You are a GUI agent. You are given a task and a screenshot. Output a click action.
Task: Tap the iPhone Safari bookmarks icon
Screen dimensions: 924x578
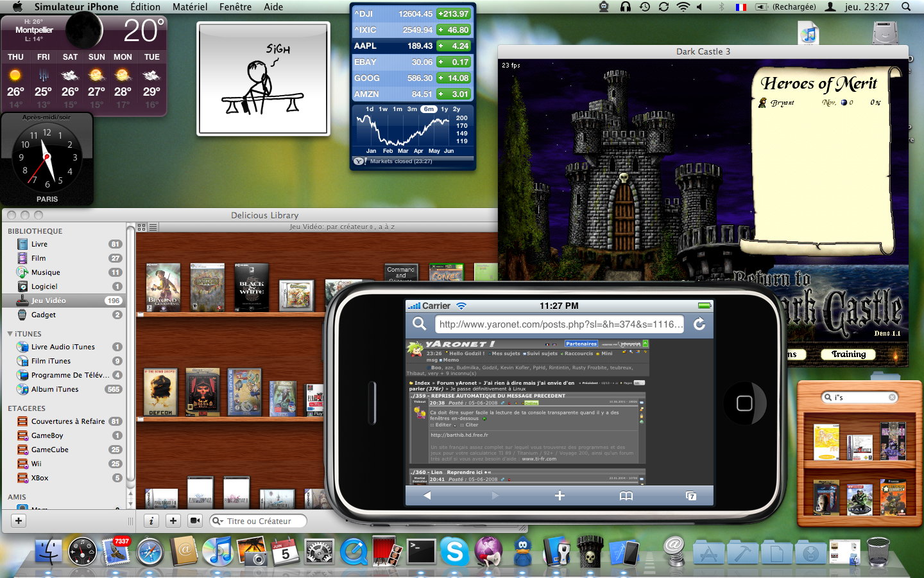click(x=626, y=496)
